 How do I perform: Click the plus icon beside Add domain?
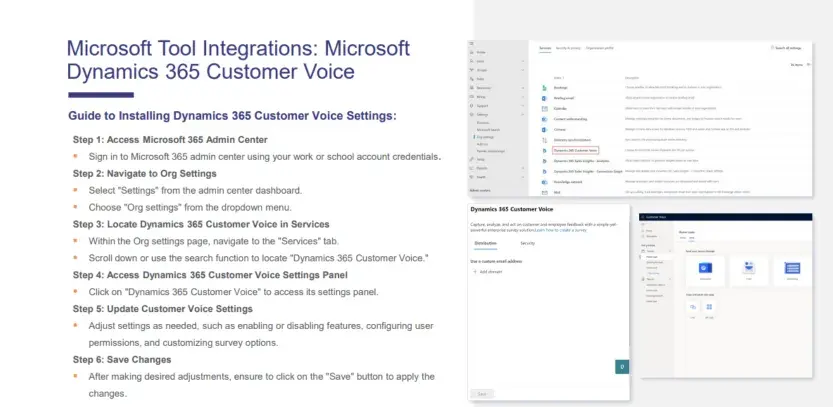click(475, 272)
